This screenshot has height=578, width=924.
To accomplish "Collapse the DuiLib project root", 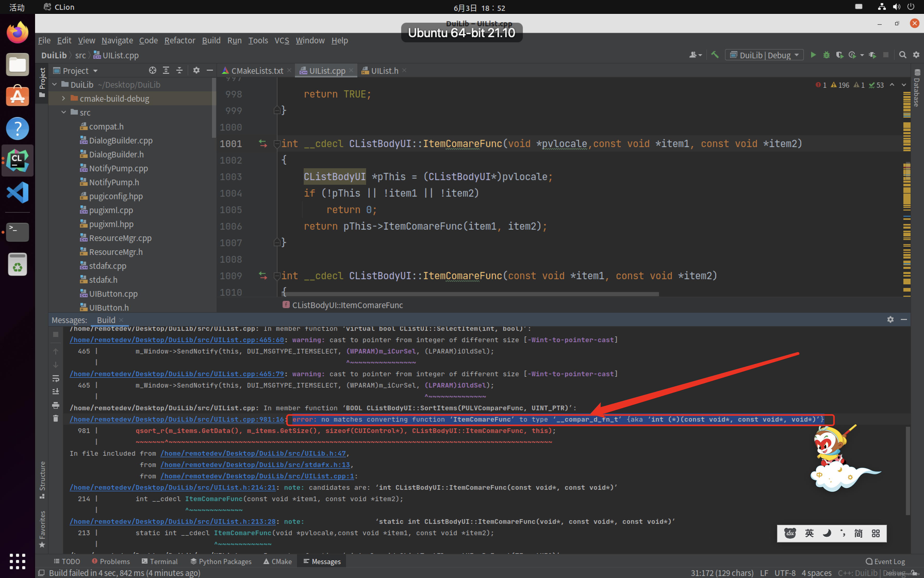I will click(54, 84).
